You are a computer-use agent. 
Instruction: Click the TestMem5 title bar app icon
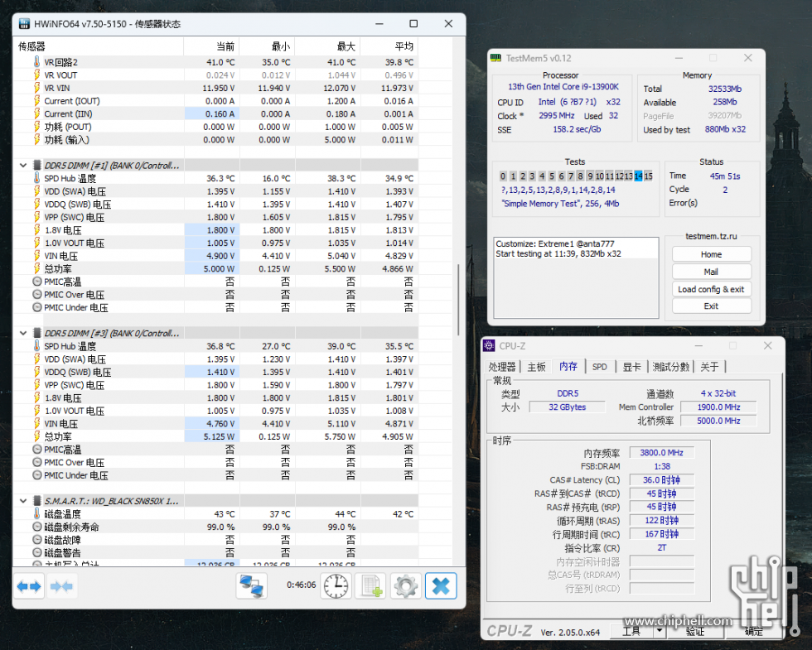pos(495,58)
